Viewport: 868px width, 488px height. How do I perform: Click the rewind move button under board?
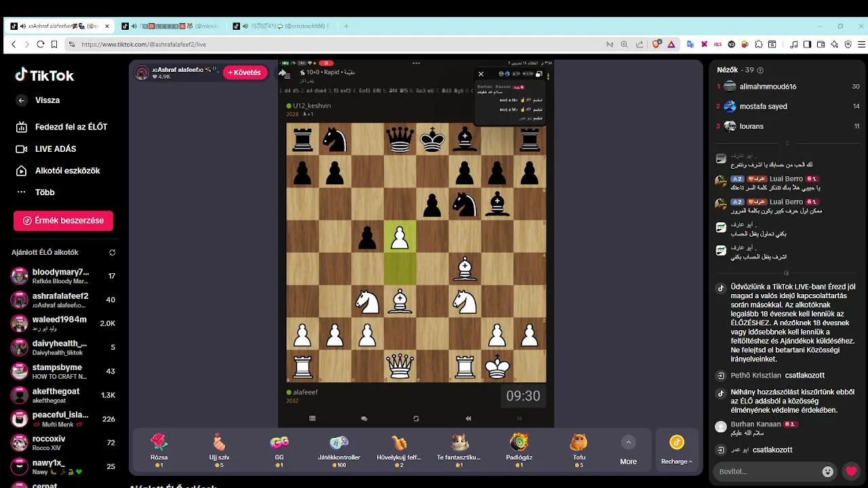[468, 418]
